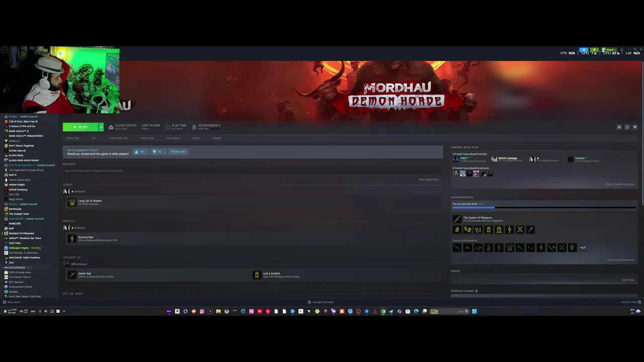644x362 pixels.
Task: Click the Windows Start button in the taskbar
Action: point(474,311)
